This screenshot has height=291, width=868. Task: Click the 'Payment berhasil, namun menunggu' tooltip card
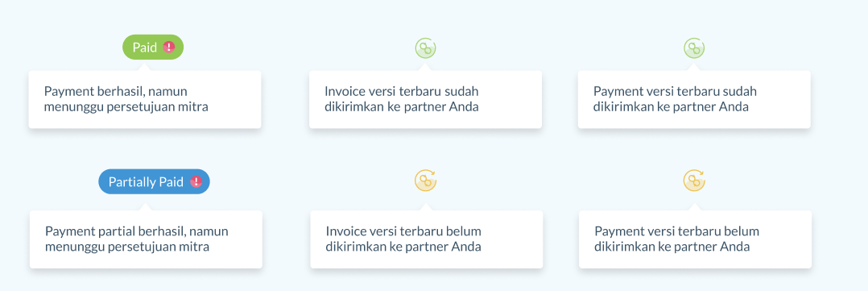pyautogui.click(x=145, y=99)
